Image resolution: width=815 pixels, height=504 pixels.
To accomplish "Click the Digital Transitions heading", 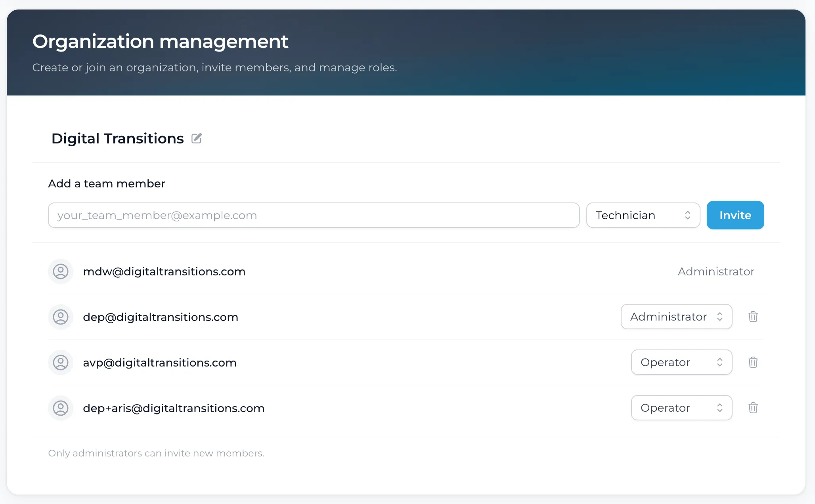I will click(118, 139).
